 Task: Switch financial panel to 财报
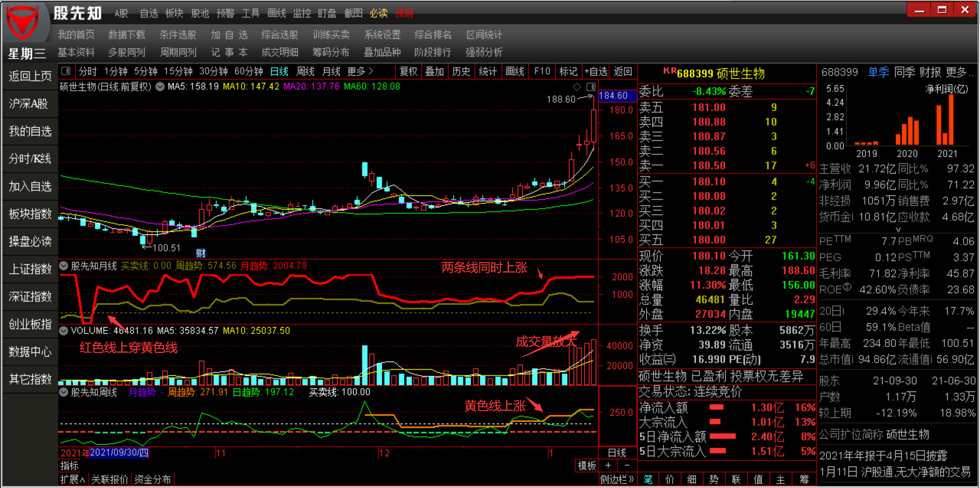tap(930, 72)
